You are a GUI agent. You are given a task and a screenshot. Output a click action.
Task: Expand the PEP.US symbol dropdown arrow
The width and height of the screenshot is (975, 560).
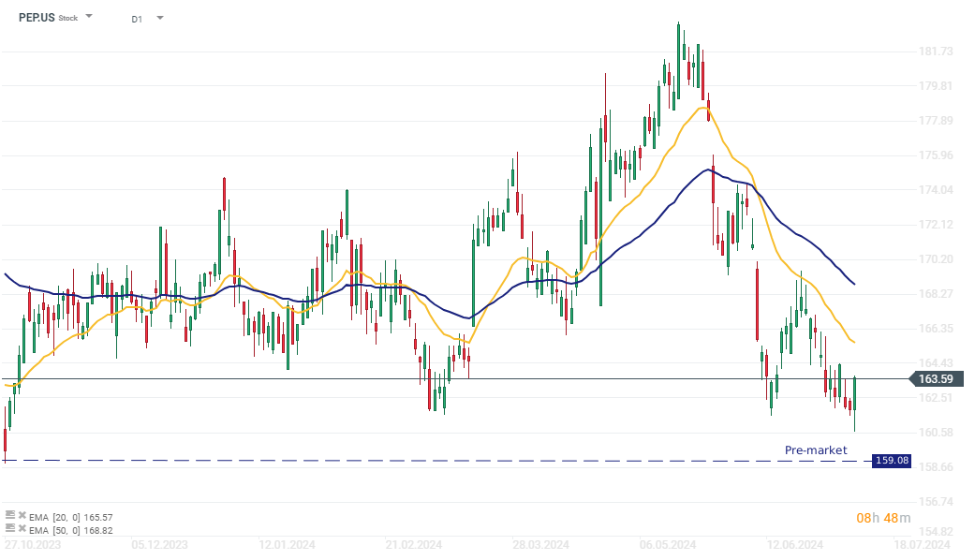click(89, 16)
